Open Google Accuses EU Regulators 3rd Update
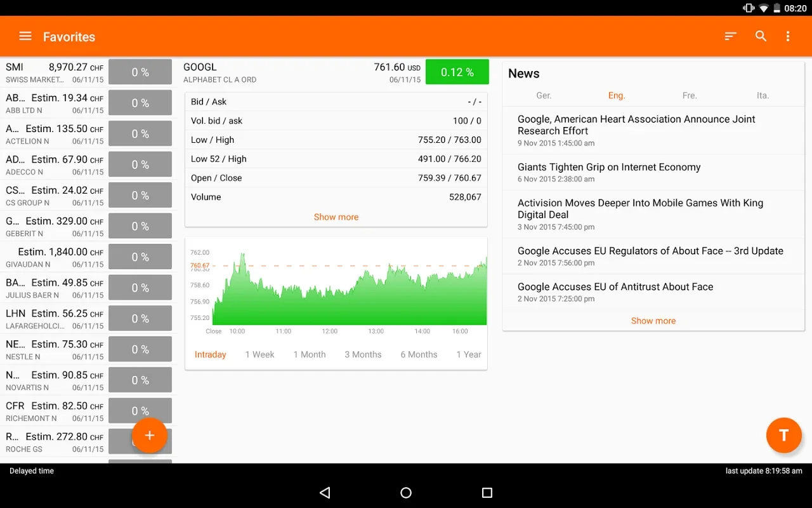The width and height of the screenshot is (812, 508). pyautogui.click(x=653, y=256)
